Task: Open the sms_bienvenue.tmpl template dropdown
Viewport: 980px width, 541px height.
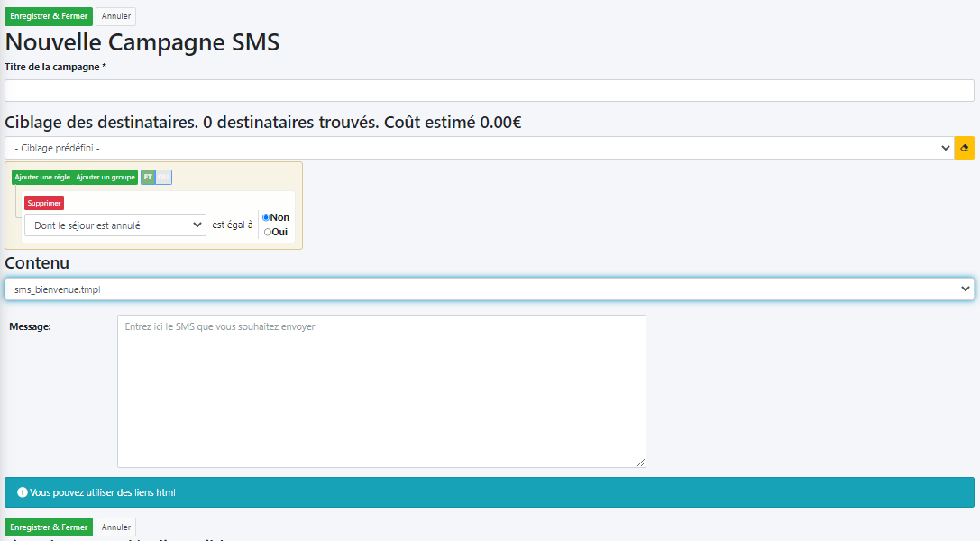Action: (x=489, y=289)
